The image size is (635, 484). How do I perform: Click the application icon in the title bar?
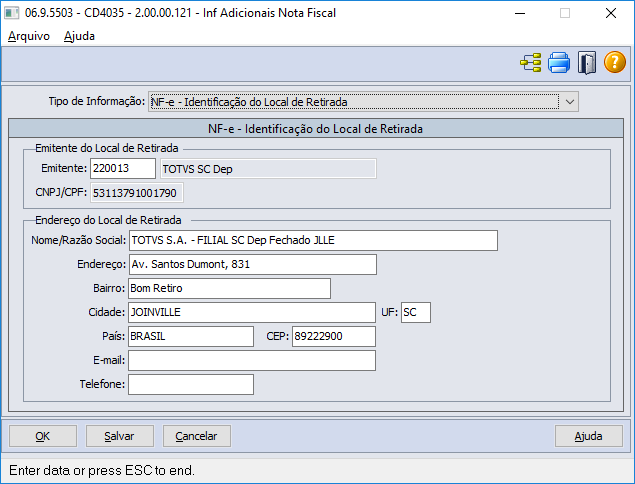click(x=11, y=13)
